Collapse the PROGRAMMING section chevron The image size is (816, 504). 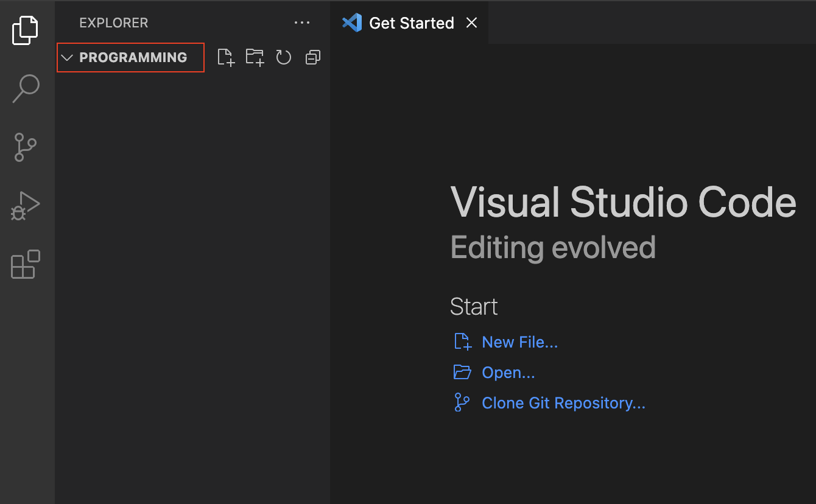[68, 58]
